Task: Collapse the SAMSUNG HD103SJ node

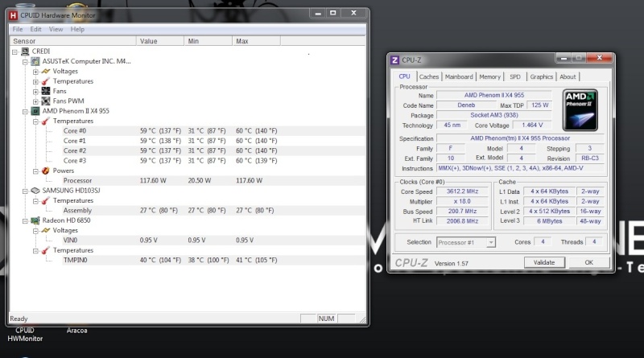Action: (25, 191)
